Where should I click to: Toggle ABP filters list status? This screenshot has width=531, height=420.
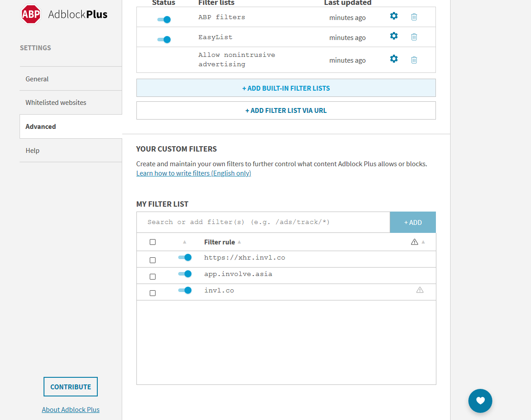(x=164, y=19)
